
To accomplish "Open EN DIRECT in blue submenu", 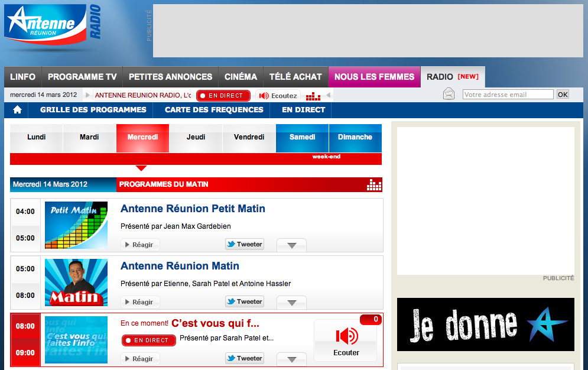I will [303, 110].
